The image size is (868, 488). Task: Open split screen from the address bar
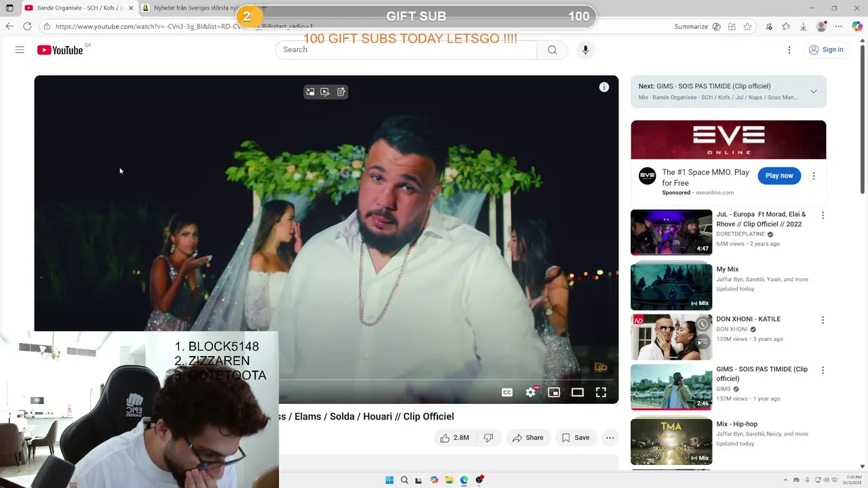732,26
